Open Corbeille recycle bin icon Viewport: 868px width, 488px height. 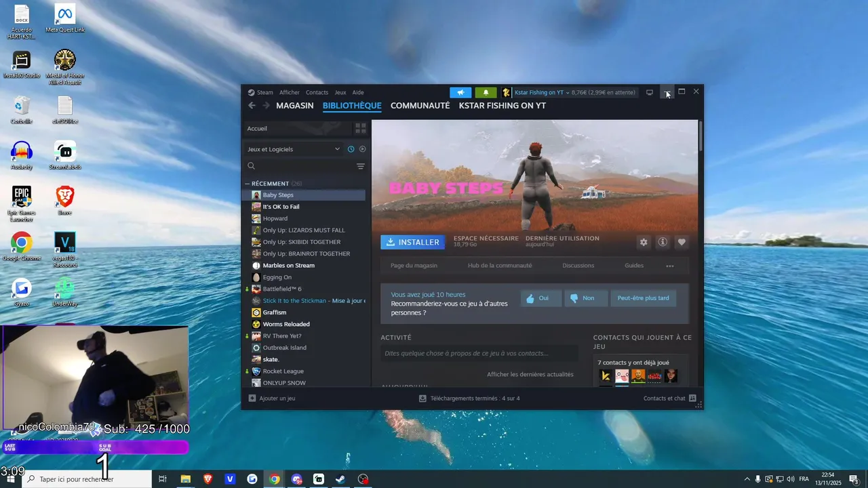(x=22, y=110)
